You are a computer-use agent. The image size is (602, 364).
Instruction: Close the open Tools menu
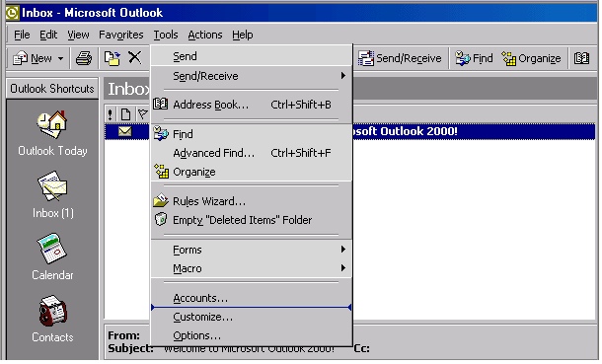point(166,35)
